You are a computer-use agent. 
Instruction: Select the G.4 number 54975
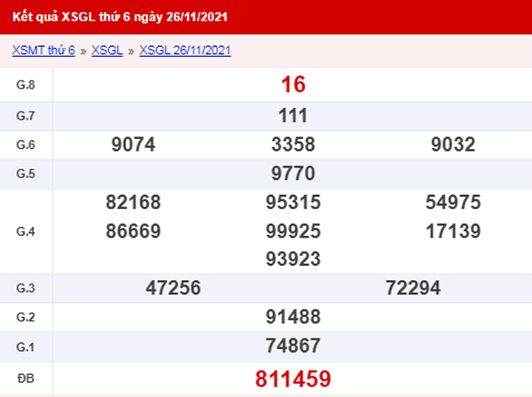[453, 202]
